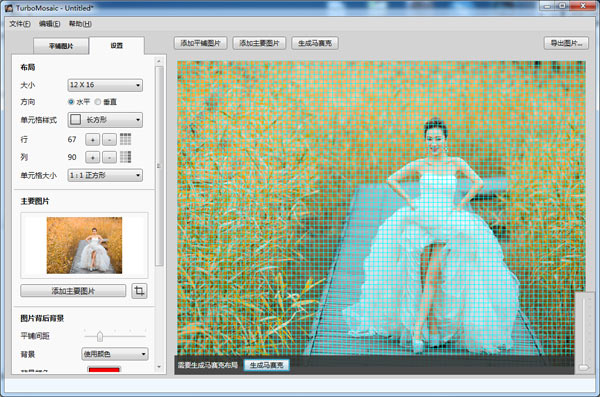600x397 pixels.
Task: Open the 文件(F) menu
Action: (20, 24)
